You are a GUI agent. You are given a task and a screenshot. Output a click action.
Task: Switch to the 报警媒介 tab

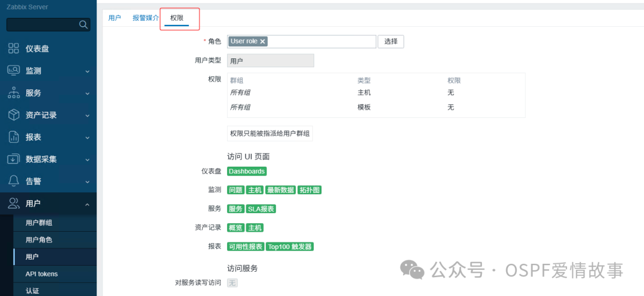click(145, 18)
